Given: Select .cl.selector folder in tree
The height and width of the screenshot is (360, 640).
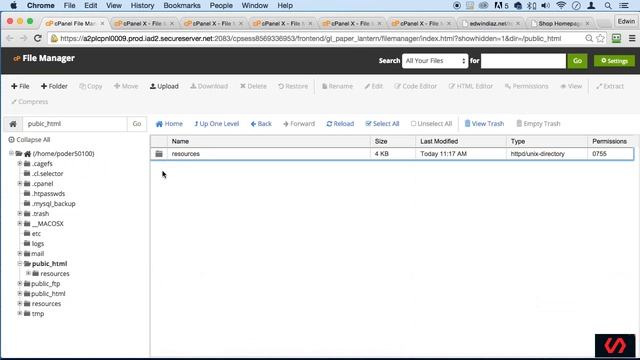Looking at the screenshot, I should [x=47, y=173].
